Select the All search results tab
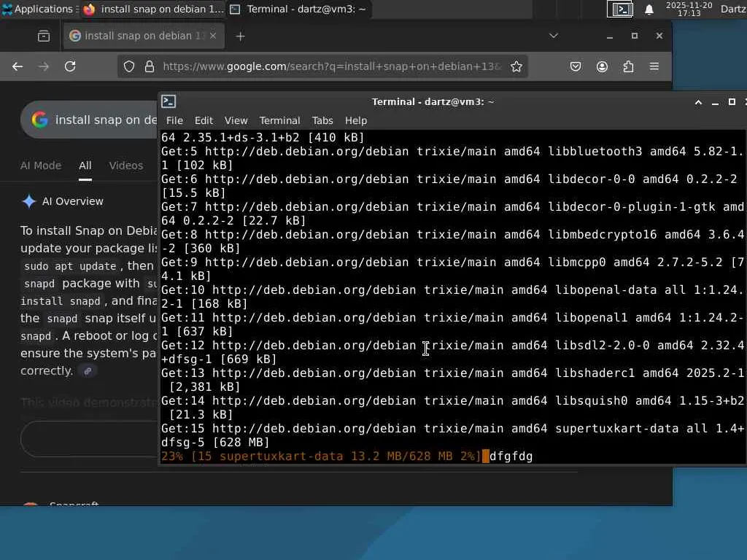This screenshot has width=747, height=560. [85, 166]
